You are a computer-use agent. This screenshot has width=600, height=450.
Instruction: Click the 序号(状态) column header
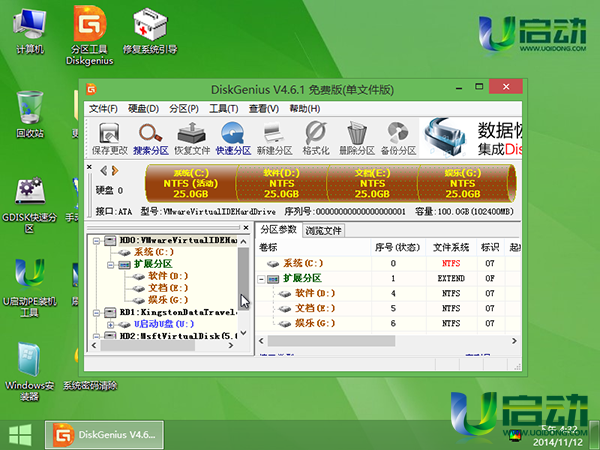[x=398, y=248]
